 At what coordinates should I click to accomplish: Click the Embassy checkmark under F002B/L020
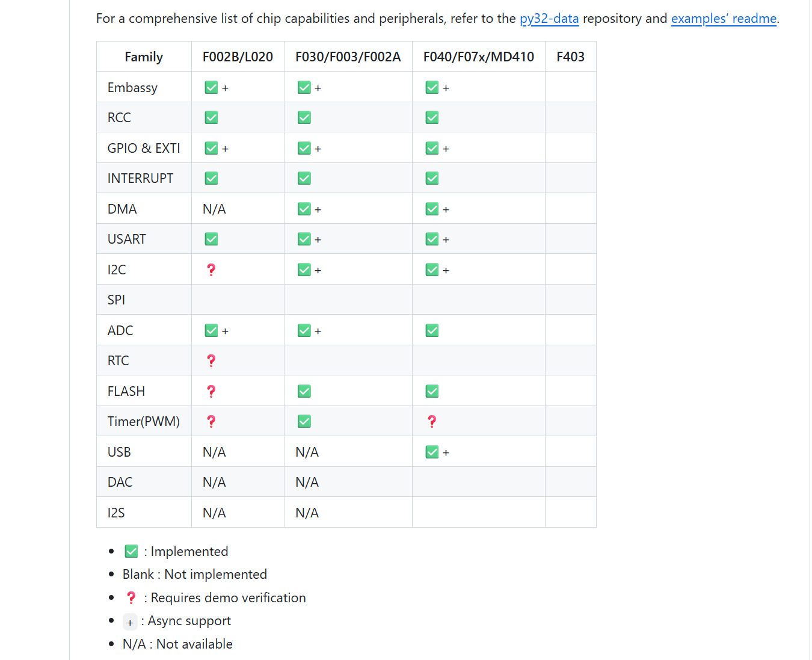click(211, 87)
